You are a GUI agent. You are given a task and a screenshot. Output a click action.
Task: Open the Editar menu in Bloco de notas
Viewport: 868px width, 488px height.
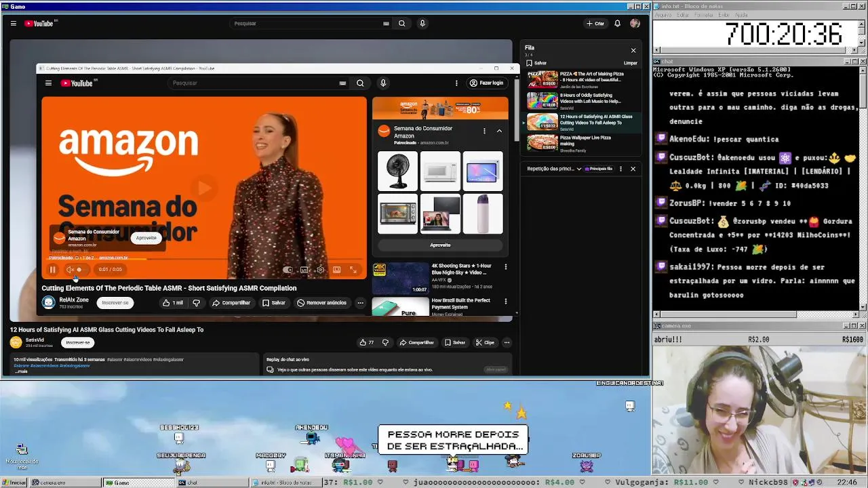[x=683, y=15]
